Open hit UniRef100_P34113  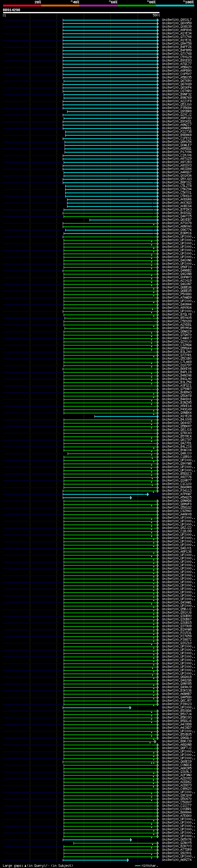176,491
